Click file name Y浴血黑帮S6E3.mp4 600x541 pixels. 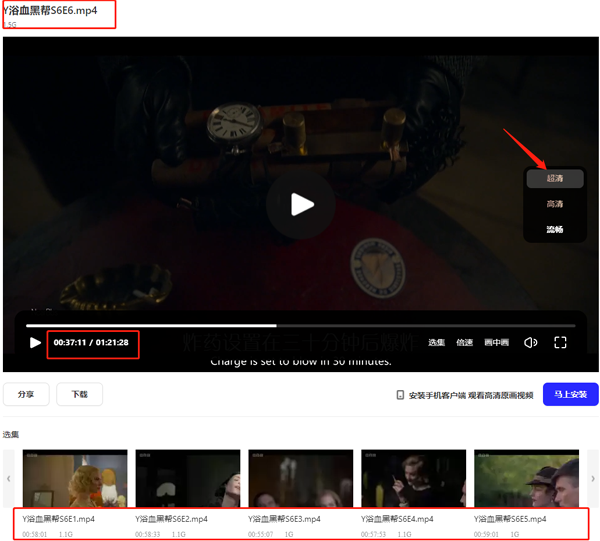(x=284, y=519)
